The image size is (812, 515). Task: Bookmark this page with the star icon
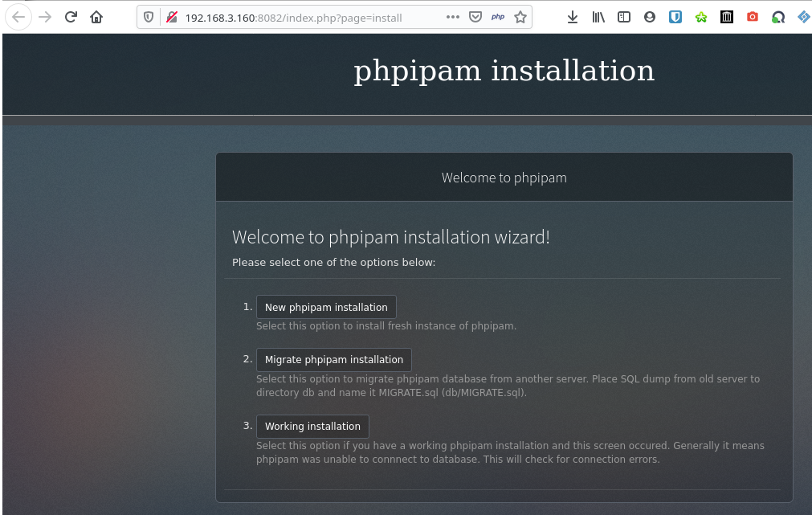click(x=520, y=16)
